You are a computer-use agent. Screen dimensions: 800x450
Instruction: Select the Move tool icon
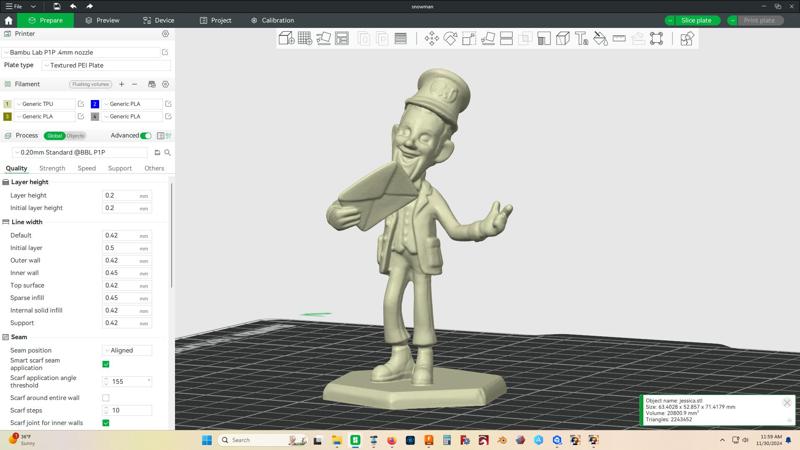(x=432, y=38)
